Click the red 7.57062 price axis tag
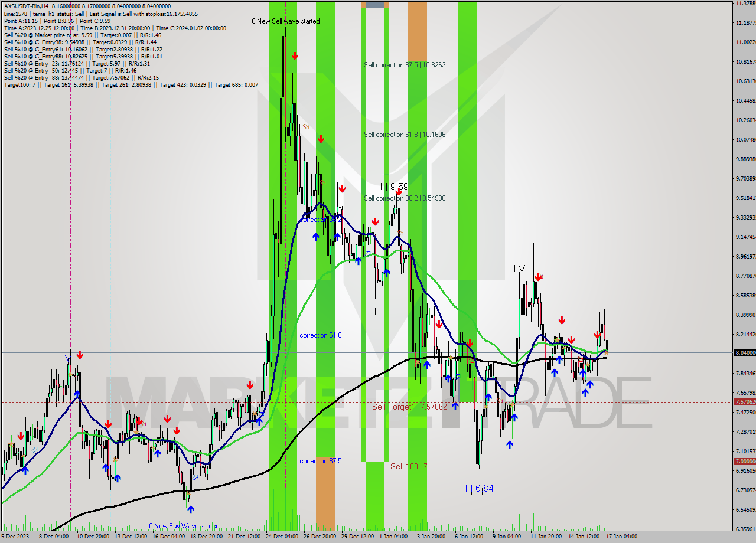The width and height of the screenshot is (756, 543). pos(744,401)
